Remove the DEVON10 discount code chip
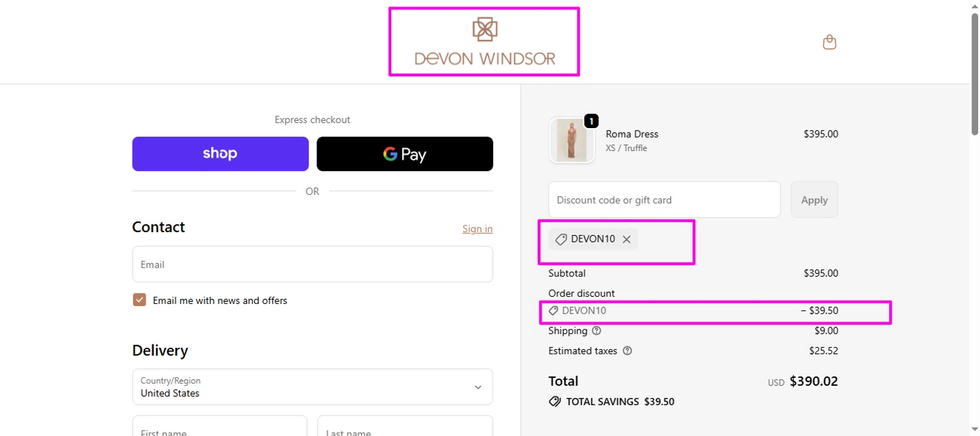This screenshot has height=436, width=980. click(627, 239)
